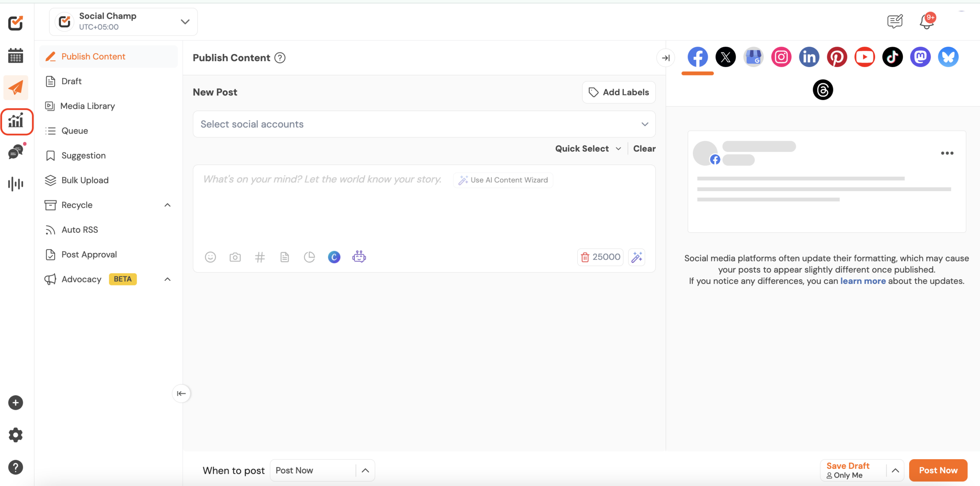Click the hashtag icon in post editor
This screenshot has width=980, height=486.
pos(260,257)
